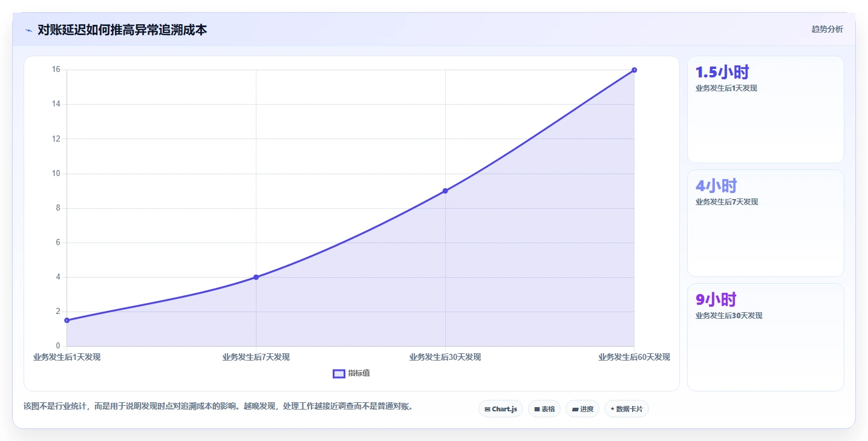868x441 pixels.
Task: Click the y-axis value 16
Action: 56,70
